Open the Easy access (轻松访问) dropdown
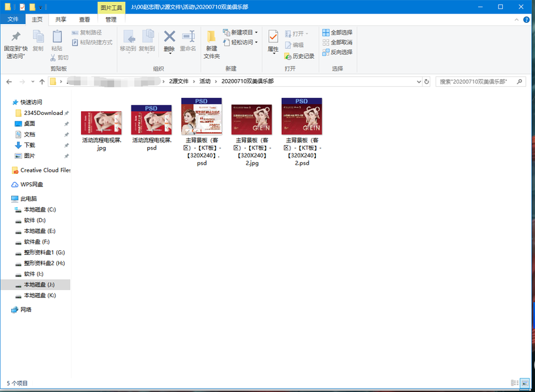535x392 pixels. point(241,42)
